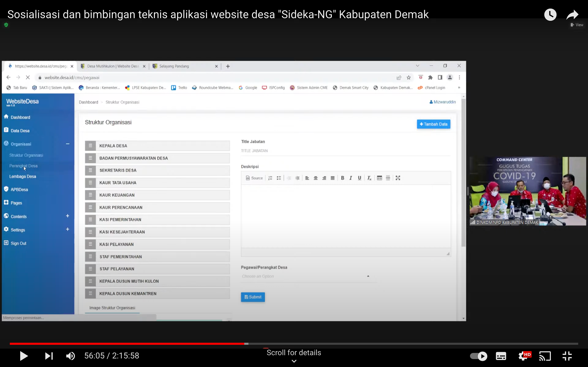This screenshot has height=367, width=588.
Task: Open the Source view in the Deskripsi editor
Action: coord(254,178)
